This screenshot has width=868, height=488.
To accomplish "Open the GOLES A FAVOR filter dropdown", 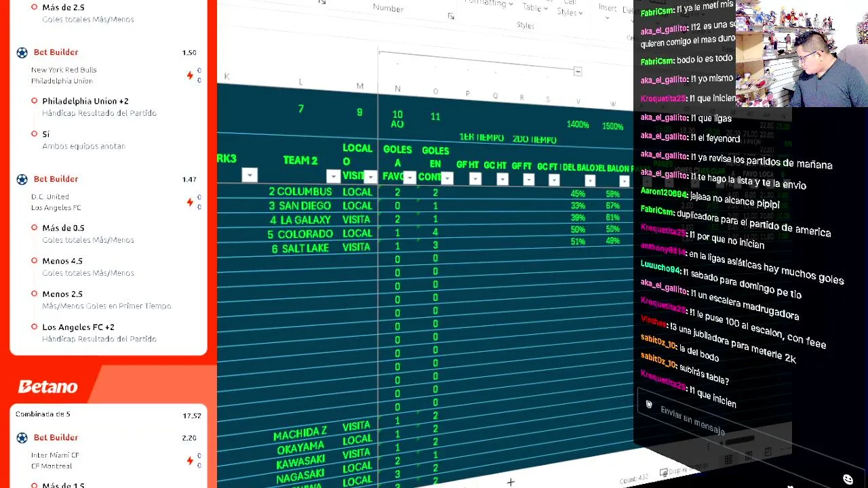I will point(410,178).
